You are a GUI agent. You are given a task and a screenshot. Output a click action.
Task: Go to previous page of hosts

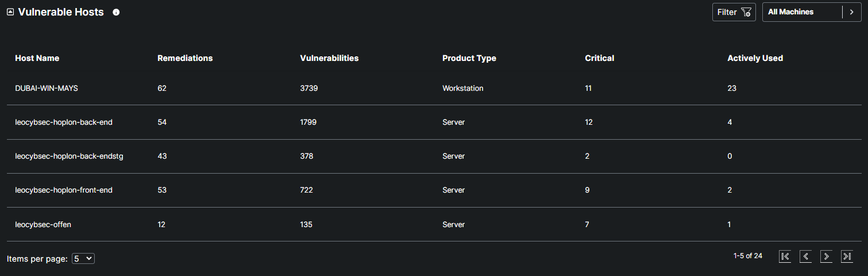point(806,256)
